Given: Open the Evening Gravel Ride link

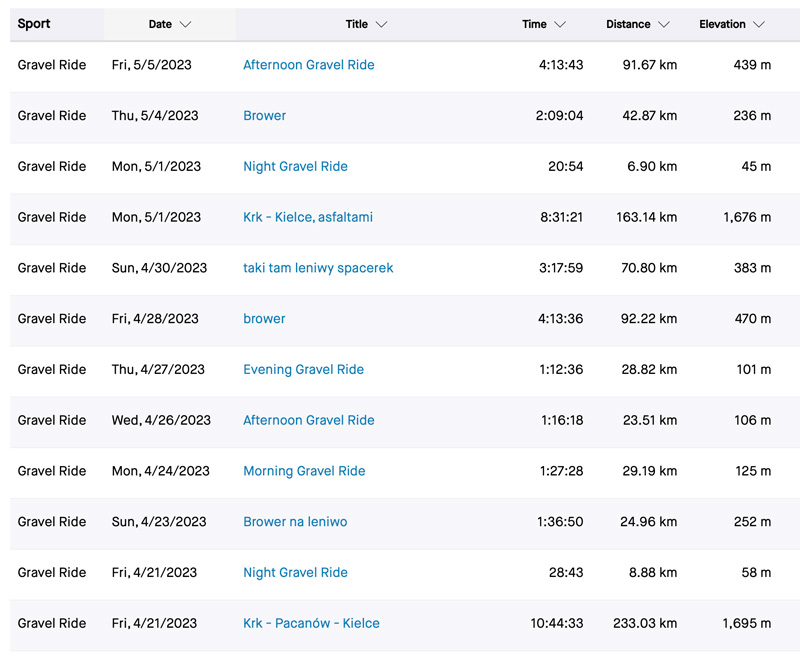Looking at the screenshot, I should (x=304, y=370).
